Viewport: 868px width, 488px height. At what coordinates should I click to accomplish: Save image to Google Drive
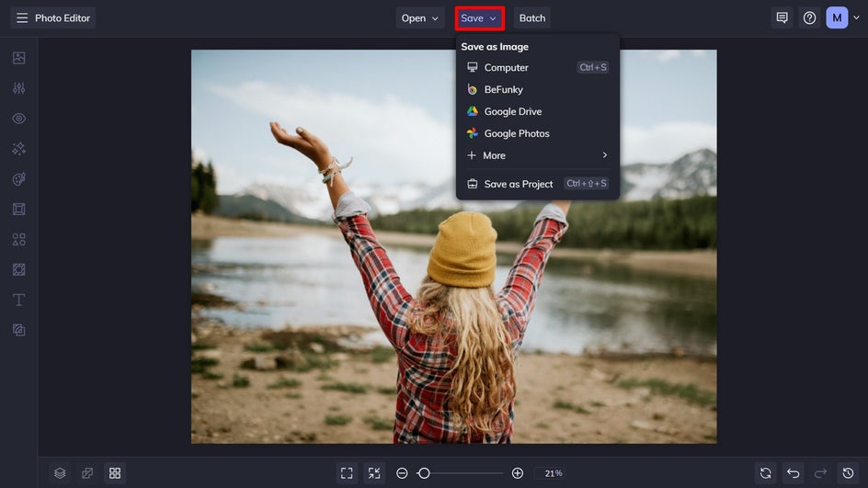537,111
